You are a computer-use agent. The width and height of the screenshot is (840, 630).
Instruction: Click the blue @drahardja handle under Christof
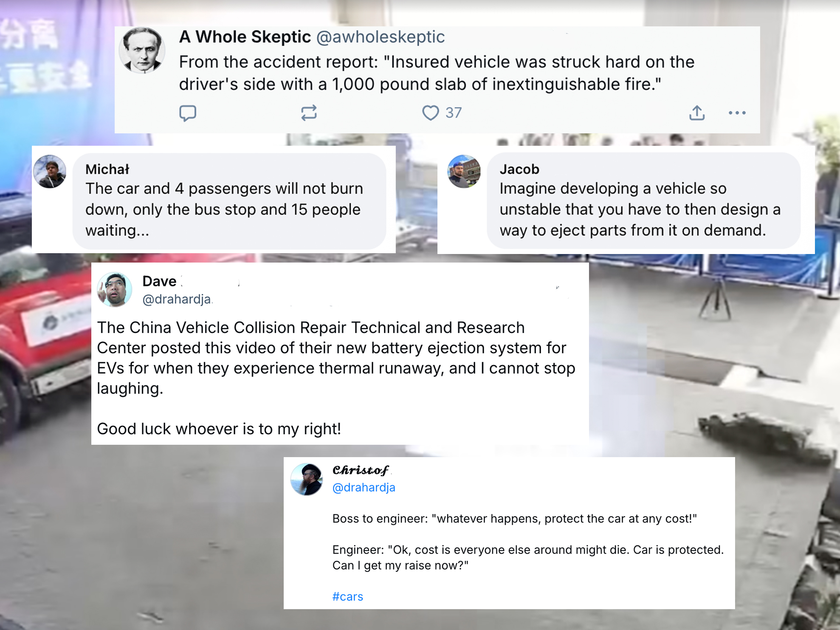click(x=364, y=488)
